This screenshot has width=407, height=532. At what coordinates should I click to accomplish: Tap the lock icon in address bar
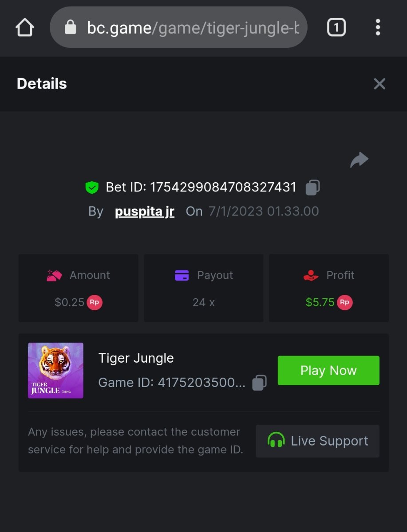[x=70, y=28]
